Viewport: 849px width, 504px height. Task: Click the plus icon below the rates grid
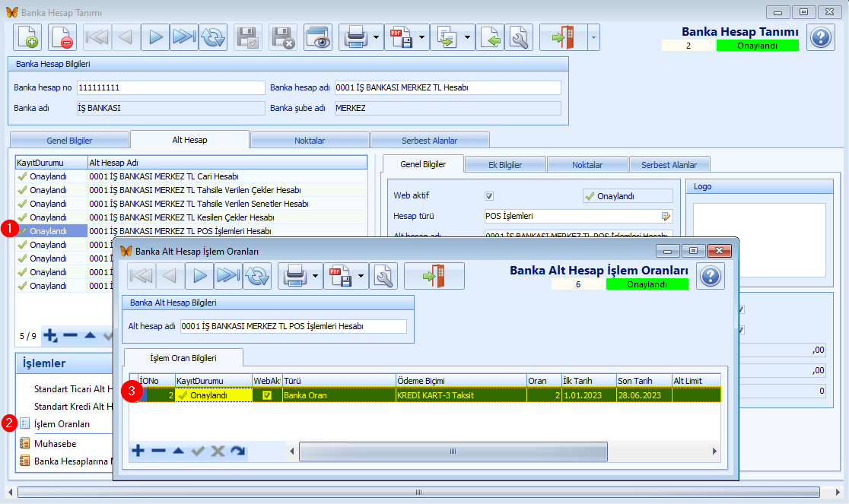[138, 451]
